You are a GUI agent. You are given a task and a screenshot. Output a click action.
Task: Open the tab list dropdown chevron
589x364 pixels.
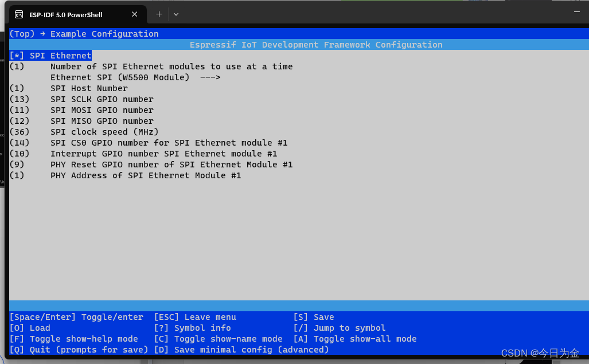[x=176, y=14]
